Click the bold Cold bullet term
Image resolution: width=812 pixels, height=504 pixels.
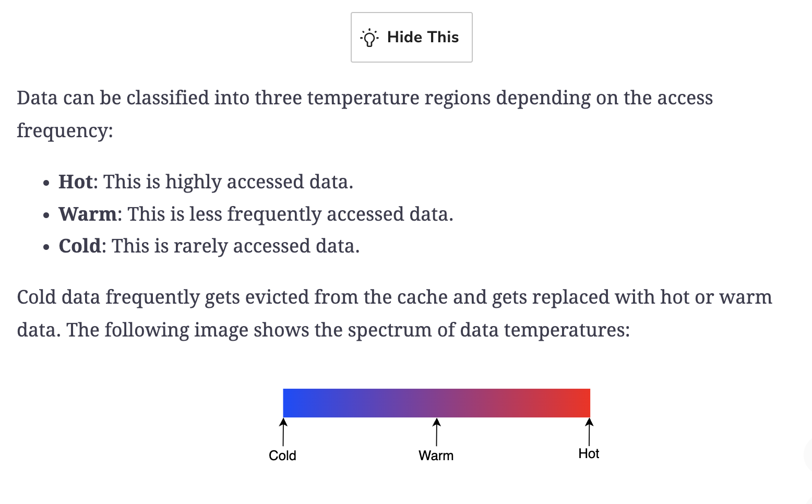pyautogui.click(x=79, y=246)
